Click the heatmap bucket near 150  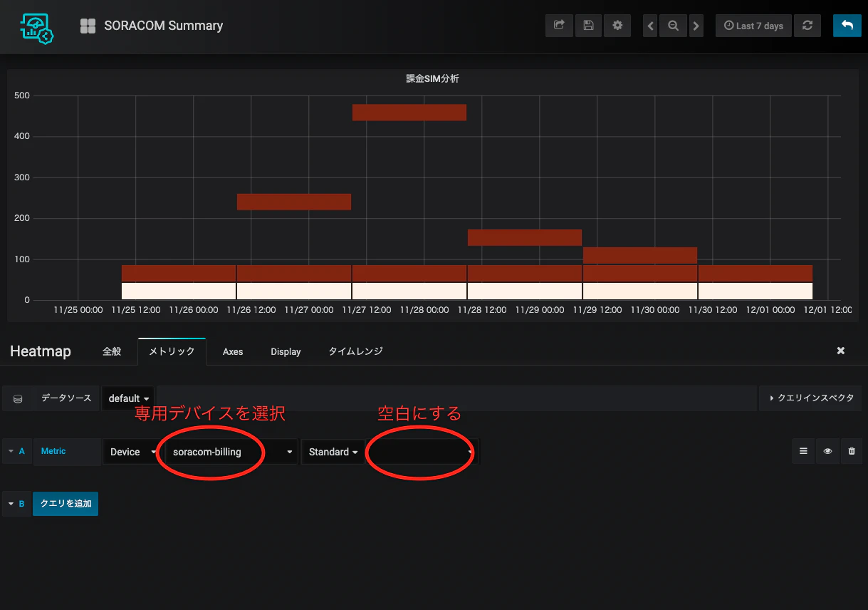525,237
